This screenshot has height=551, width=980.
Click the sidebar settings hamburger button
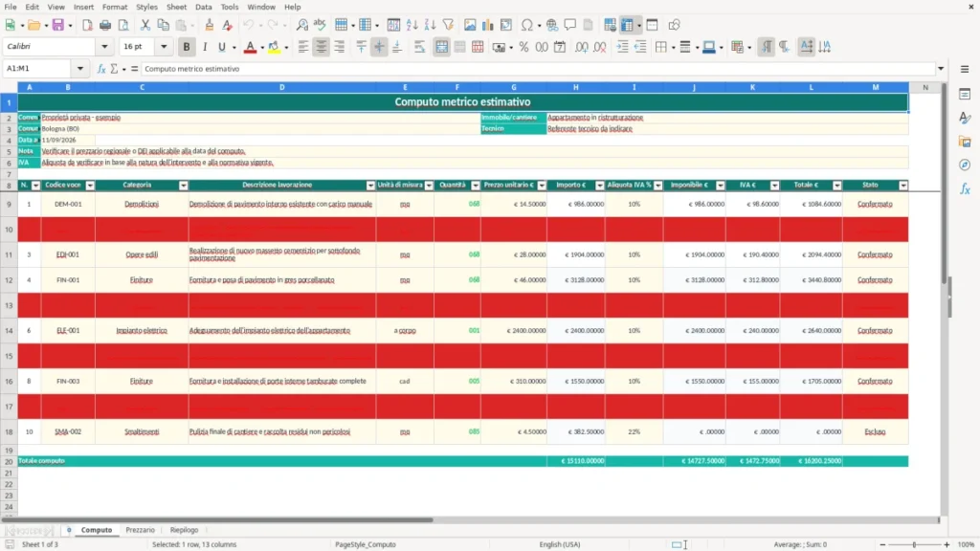(x=965, y=69)
